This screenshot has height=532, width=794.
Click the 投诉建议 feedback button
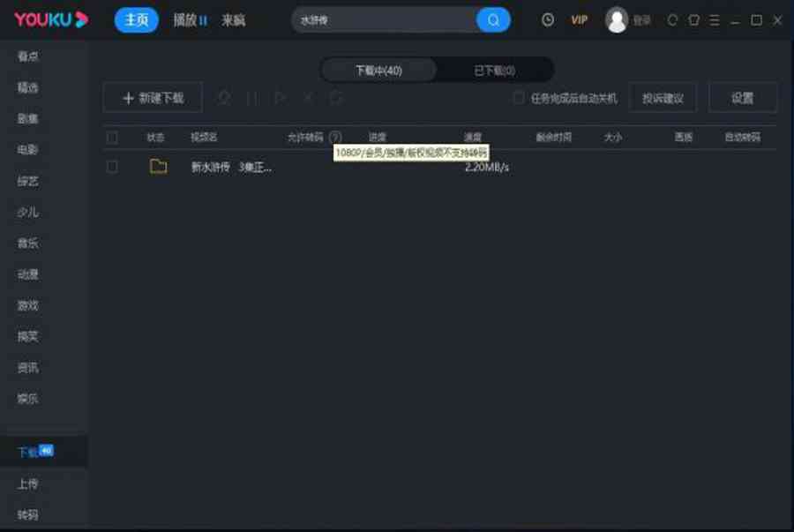(x=663, y=98)
